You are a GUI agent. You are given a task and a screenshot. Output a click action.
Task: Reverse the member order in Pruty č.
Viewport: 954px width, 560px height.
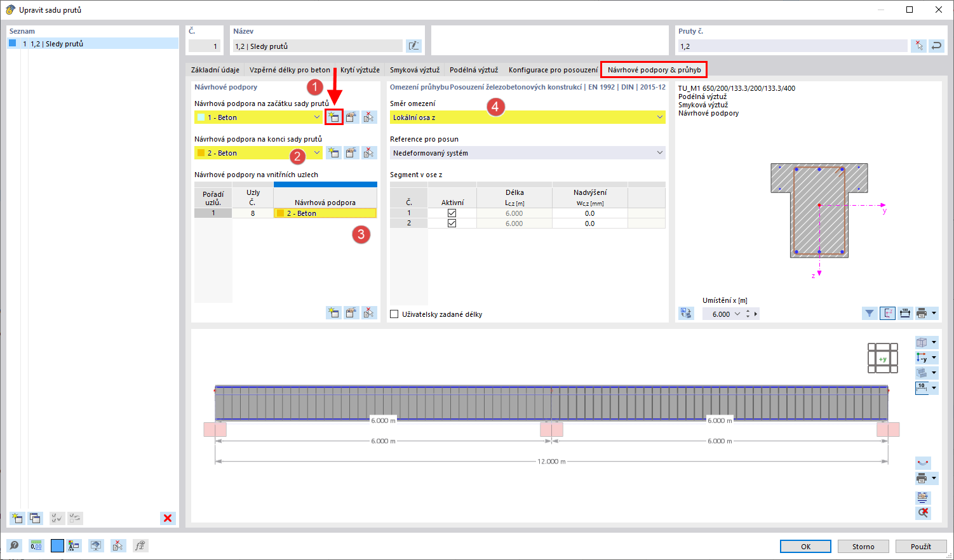tap(936, 46)
